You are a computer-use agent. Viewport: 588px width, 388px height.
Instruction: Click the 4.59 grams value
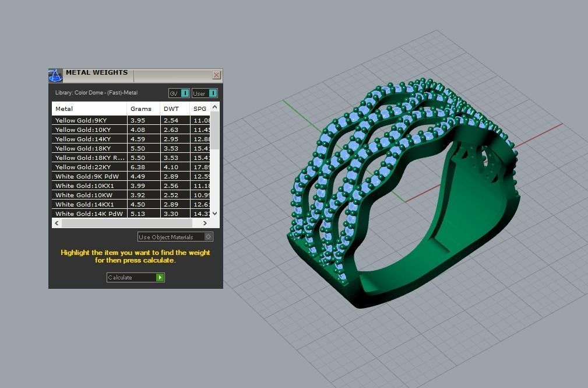tap(138, 139)
